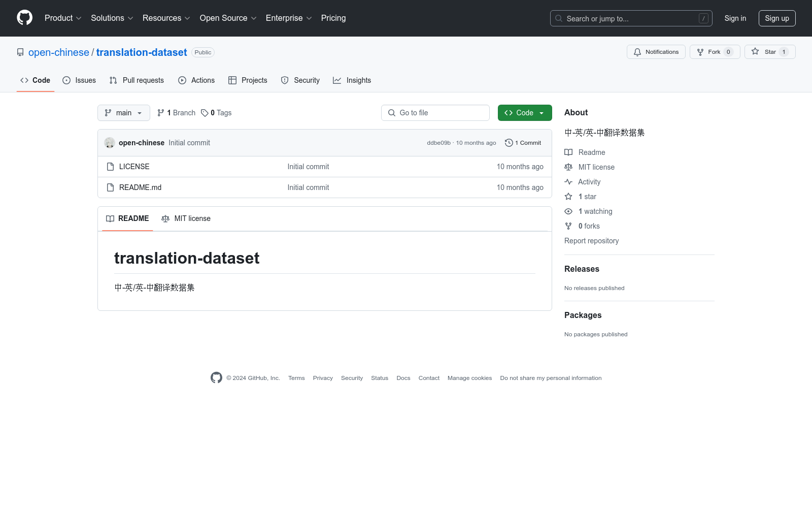Click the magnifier in Go to file box
This screenshot has width=812, height=508.
coord(392,113)
